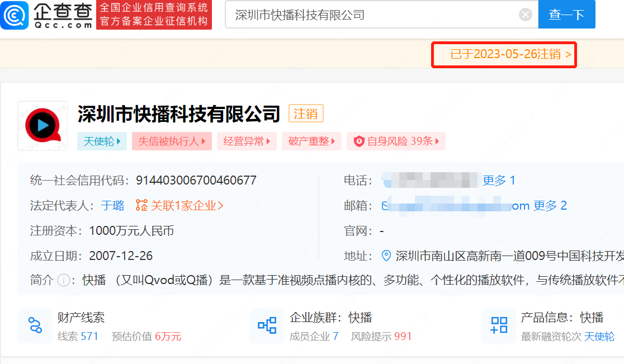This screenshot has width=624, height=364.
Task: Select the credit code 914403006700460677
Action: pos(196,180)
